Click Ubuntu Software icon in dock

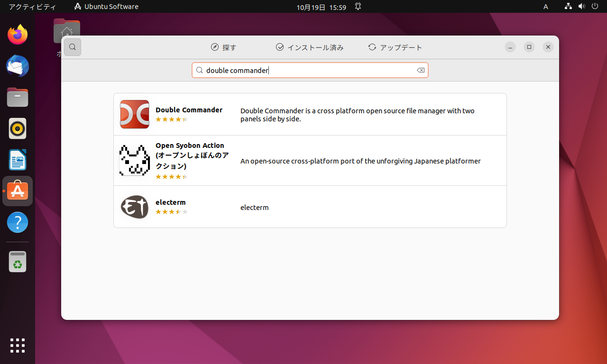[x=18, y=191]
